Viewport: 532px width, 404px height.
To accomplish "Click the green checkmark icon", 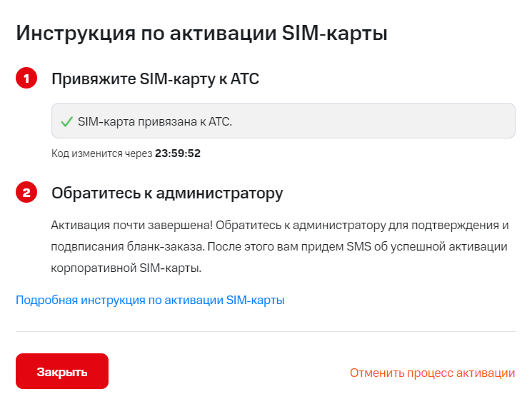I will coord(67,121).
